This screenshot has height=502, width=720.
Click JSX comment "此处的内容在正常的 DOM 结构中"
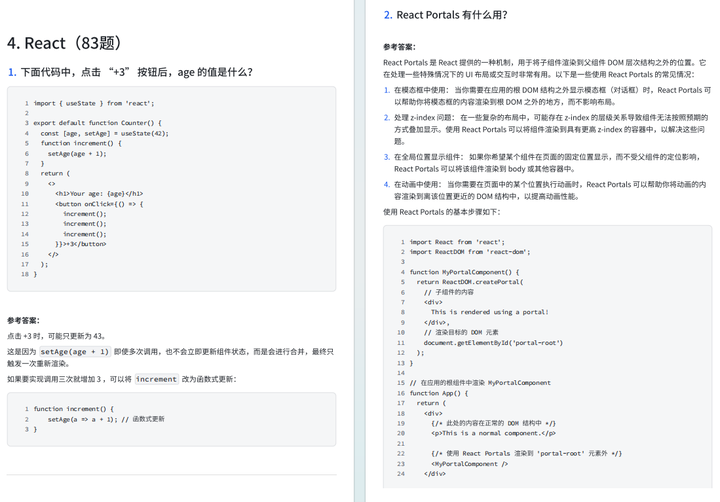494,423
